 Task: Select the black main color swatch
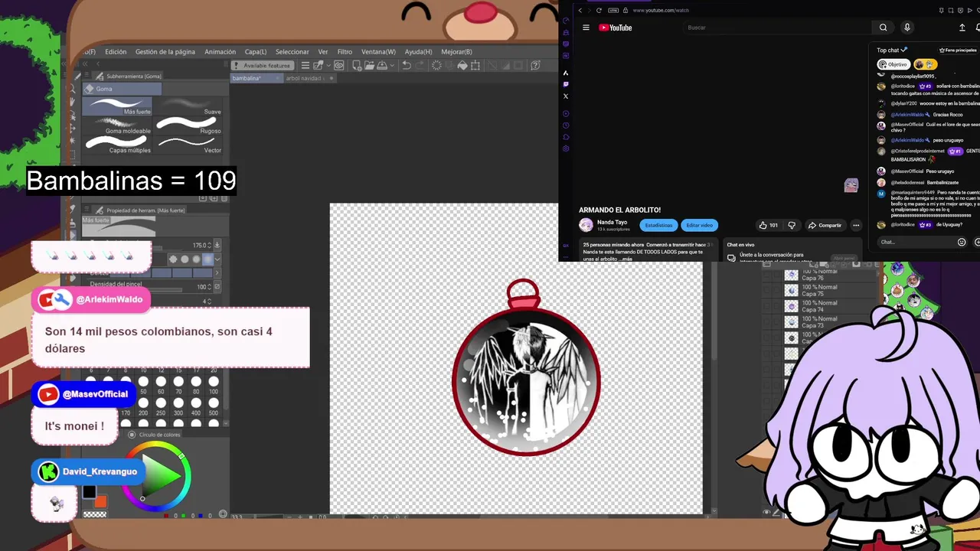tap(90, 491)
